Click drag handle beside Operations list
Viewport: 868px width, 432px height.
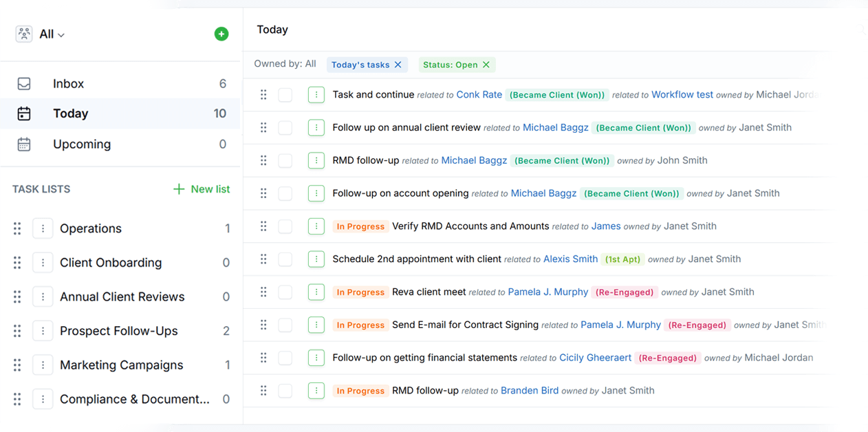tap(17, 228)
